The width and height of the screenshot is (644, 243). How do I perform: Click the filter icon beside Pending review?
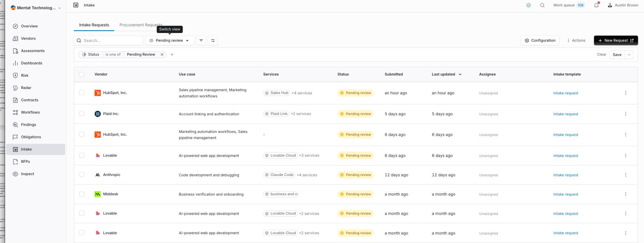(201, 40)
